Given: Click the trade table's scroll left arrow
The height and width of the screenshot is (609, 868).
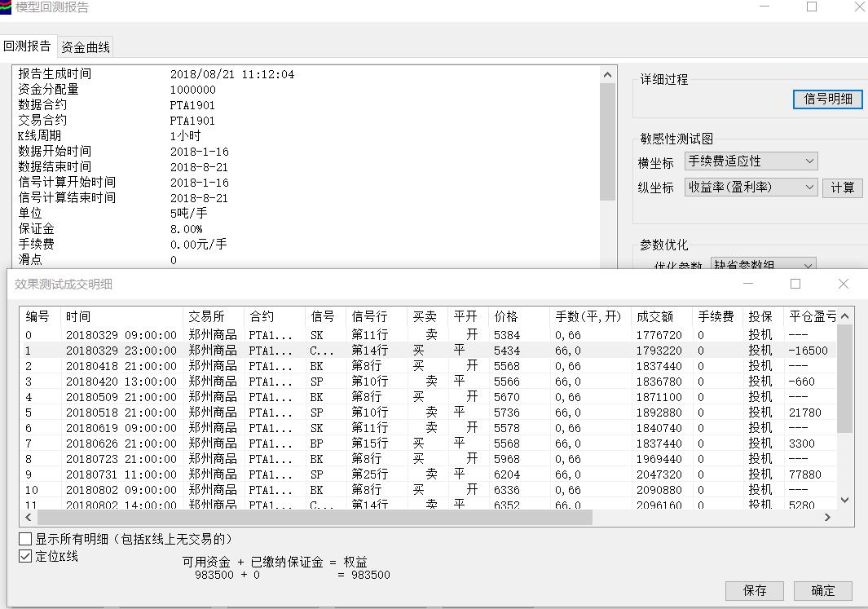Looking at the screenshot, I should pyautogui.click(x=29, y=517).
